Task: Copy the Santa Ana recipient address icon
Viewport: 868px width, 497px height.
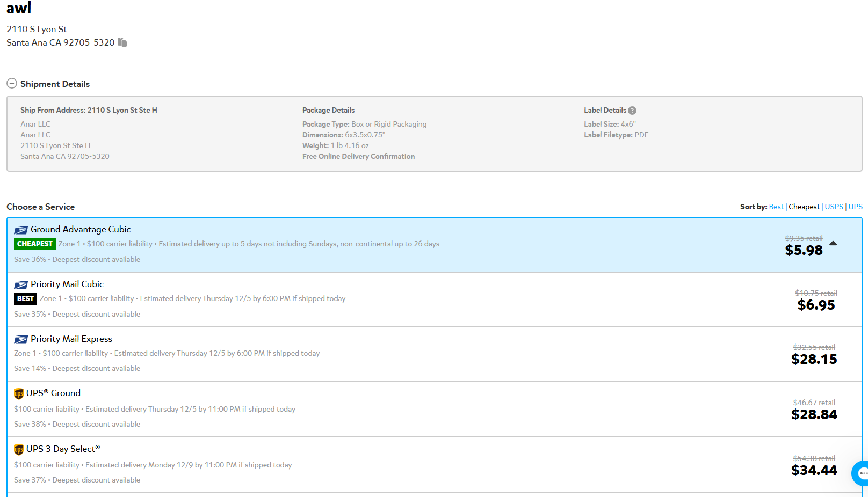Action: [x=122, y=42]
